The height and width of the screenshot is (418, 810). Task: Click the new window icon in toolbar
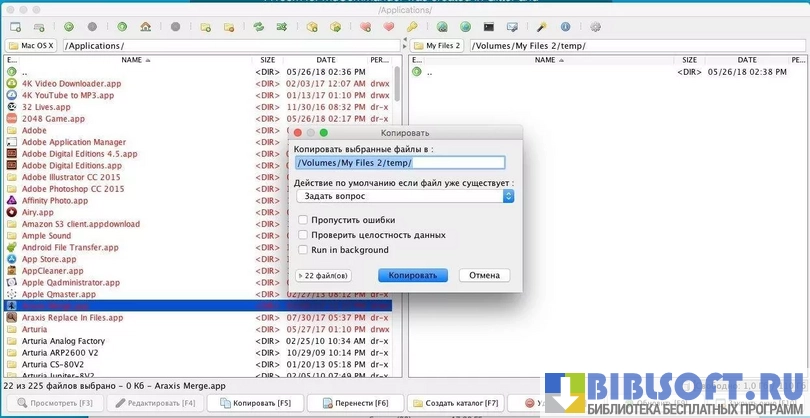(15, 26)
